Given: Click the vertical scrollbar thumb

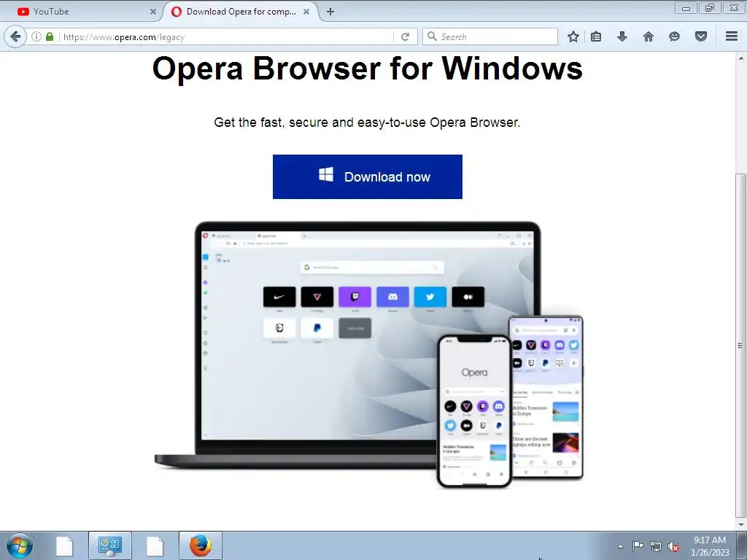Looking at the screenshot, I should tap(741, 345).
